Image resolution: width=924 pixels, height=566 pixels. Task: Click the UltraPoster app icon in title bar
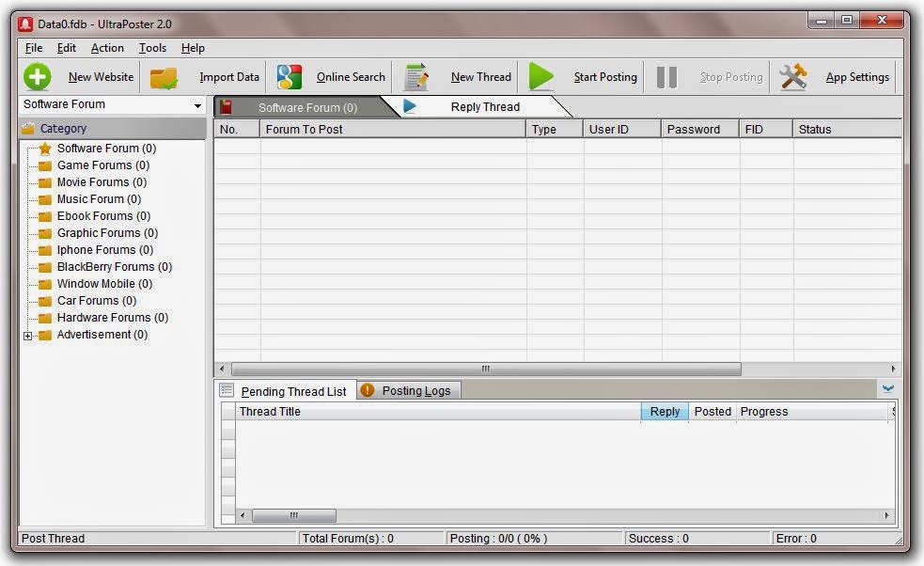[x=25, y=24]
